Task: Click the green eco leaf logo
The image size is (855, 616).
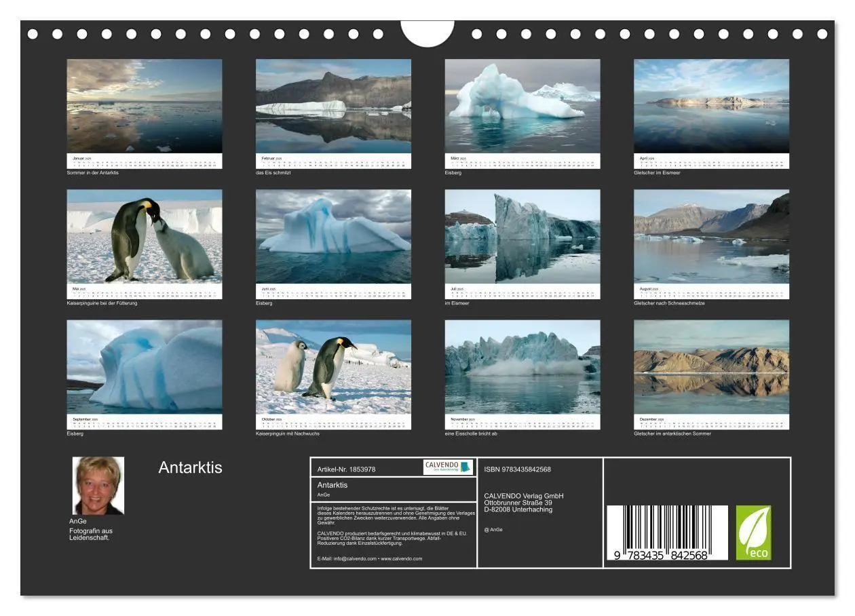Action: point(754,533)
